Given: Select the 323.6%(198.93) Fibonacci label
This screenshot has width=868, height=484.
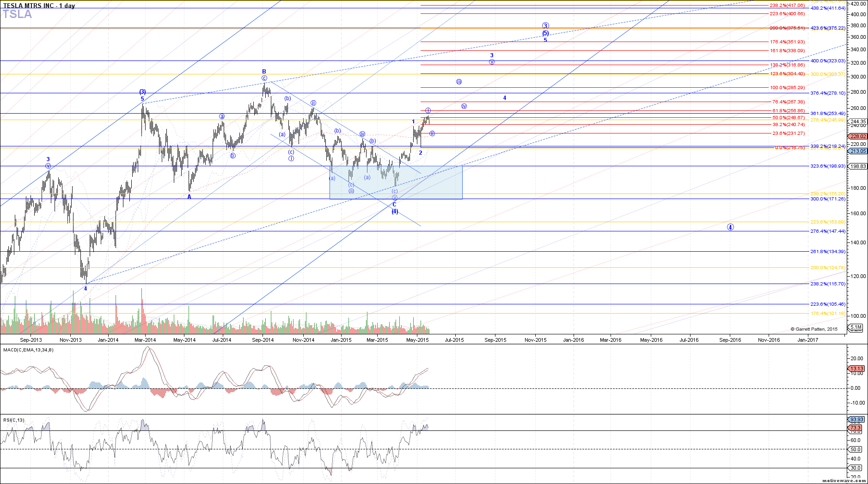Looking at the screenshot, I should point(828,166).
